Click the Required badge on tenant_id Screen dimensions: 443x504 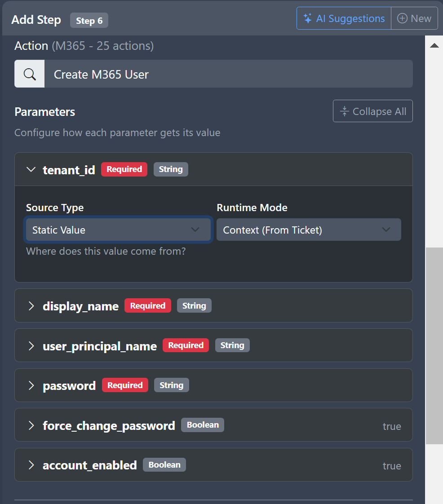click(x=124, y=169)
